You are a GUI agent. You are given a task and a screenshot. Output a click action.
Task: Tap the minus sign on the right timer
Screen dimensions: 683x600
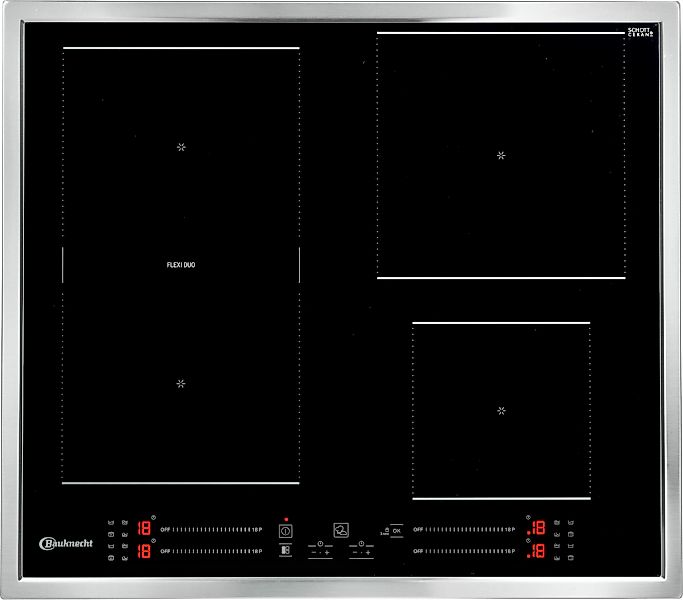pos(354,552)
